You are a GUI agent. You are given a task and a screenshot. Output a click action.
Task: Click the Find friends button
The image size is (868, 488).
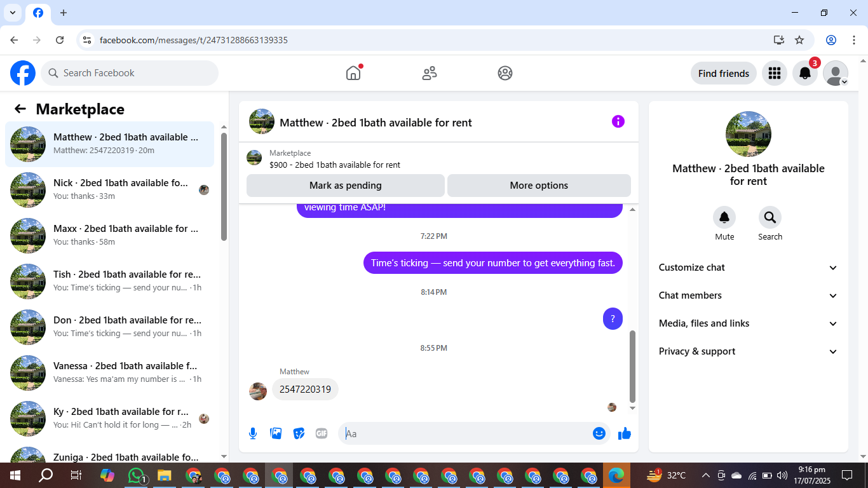723,73
